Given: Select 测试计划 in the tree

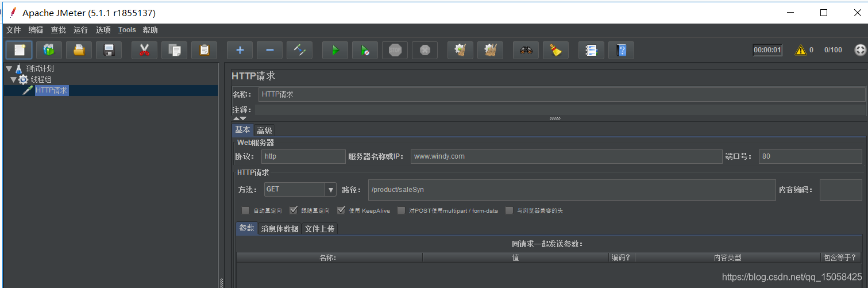Looking at the screenshot, I should (40, 68).
